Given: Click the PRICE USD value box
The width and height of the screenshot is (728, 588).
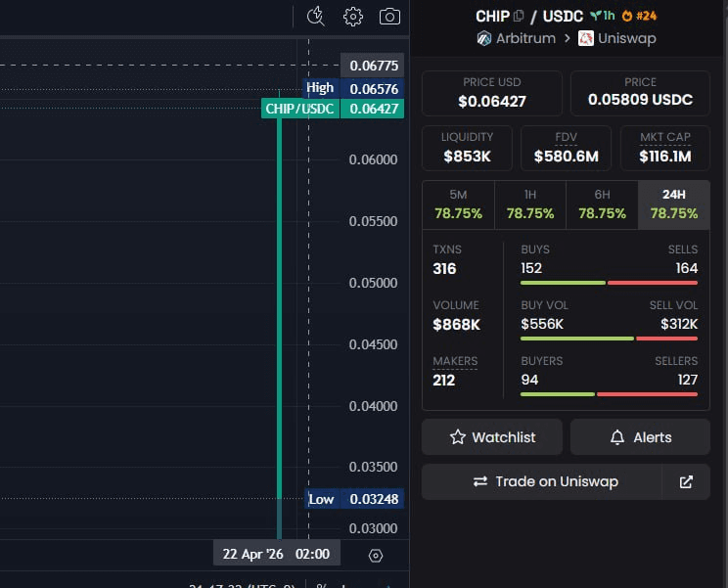Looking at the screenshot, I should [x=491, y=93].
